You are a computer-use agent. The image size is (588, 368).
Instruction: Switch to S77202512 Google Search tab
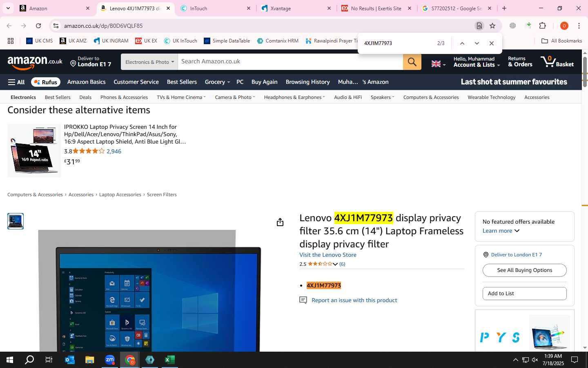pos(456,8)
